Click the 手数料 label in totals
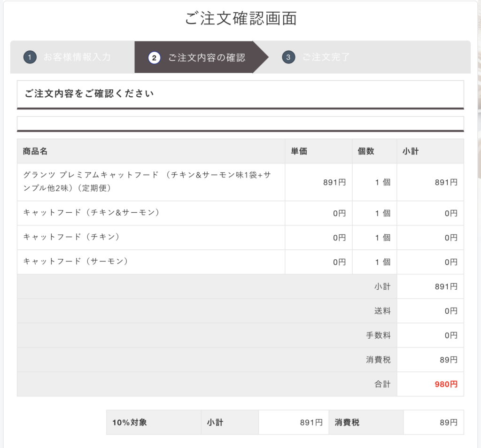The image size is (481, 448). [x=378, y=335]
